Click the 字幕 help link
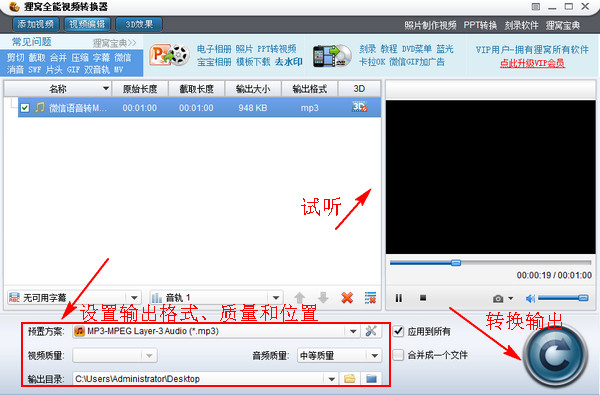600x395 pixels. 101,57
